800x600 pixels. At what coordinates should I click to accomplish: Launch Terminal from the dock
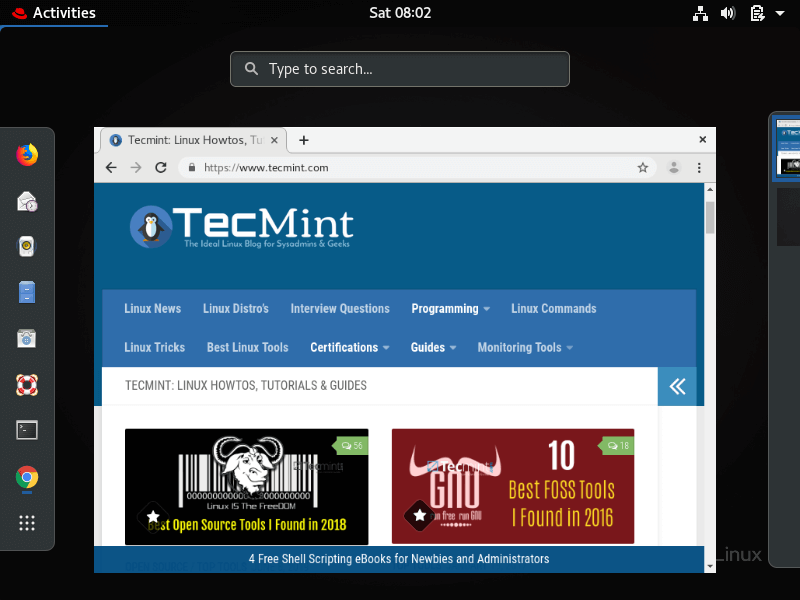click(27, 430)
